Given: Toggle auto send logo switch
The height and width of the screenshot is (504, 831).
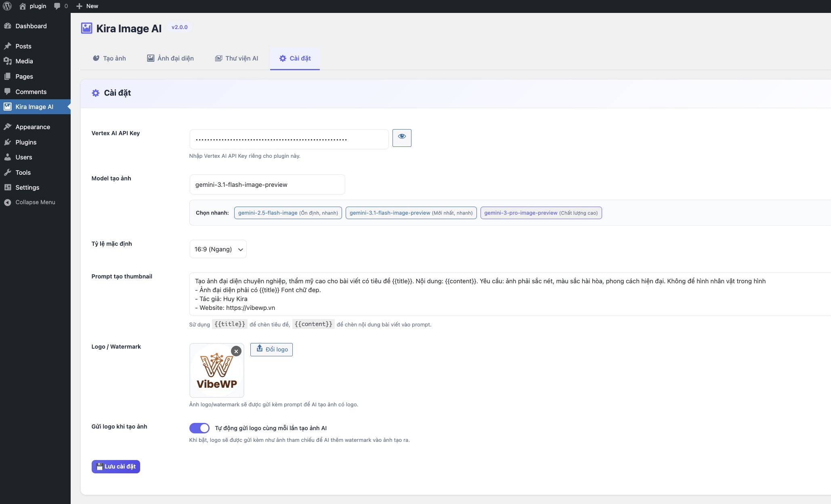Looking at the screenshot, I should [199, 428].
